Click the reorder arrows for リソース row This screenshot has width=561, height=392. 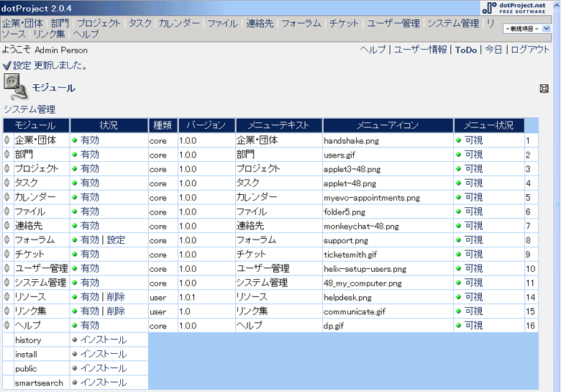6,296
